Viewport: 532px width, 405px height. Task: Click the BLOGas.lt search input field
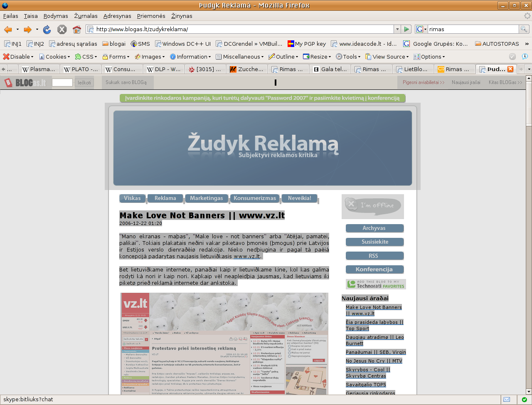62,82
